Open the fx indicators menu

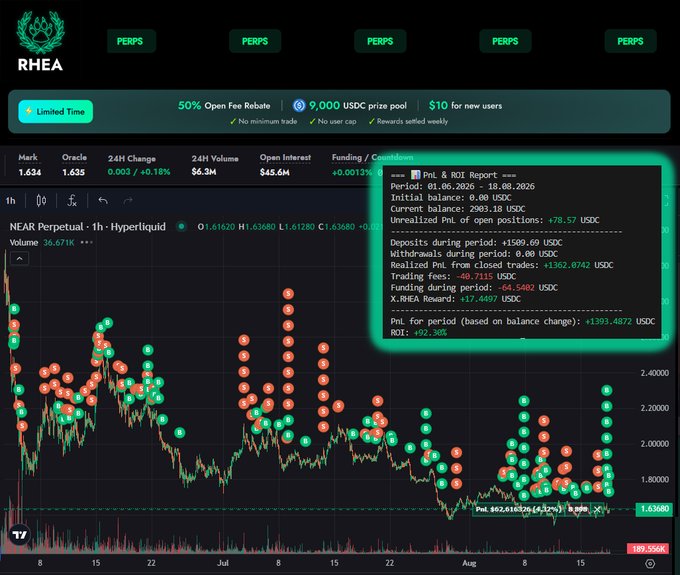72,201
